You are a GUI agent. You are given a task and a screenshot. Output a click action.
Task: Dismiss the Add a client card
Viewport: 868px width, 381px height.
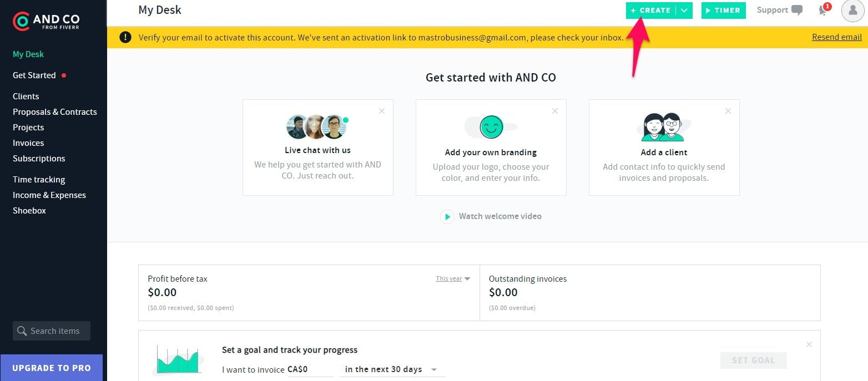[x=728, y=111]
